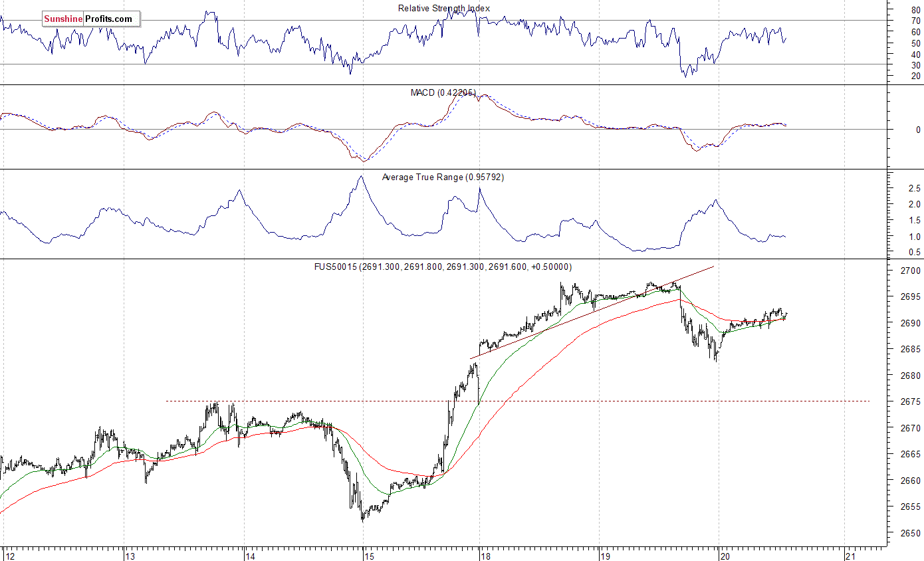Screen dimensions: 924x561
Task: Select the Average True Range (0.95792) title
Action: [x=443, y=177]
